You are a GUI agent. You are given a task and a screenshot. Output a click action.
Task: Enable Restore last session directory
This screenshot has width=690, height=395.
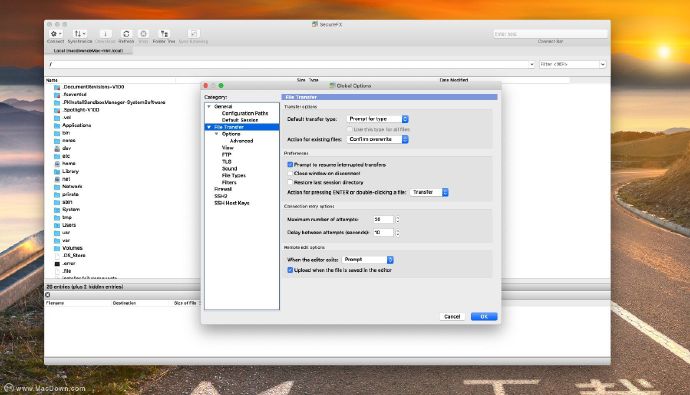[290, 182]
